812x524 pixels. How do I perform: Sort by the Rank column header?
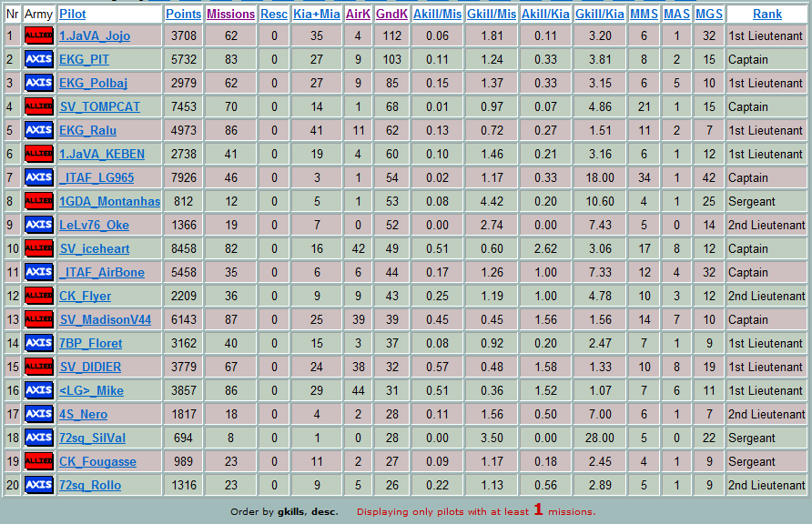coord(767,14)
